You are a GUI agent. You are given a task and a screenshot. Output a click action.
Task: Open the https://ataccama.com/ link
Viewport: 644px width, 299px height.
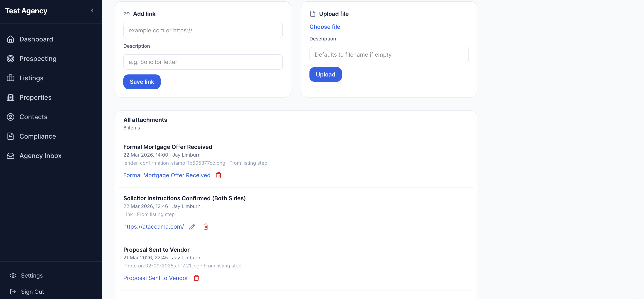154,227
